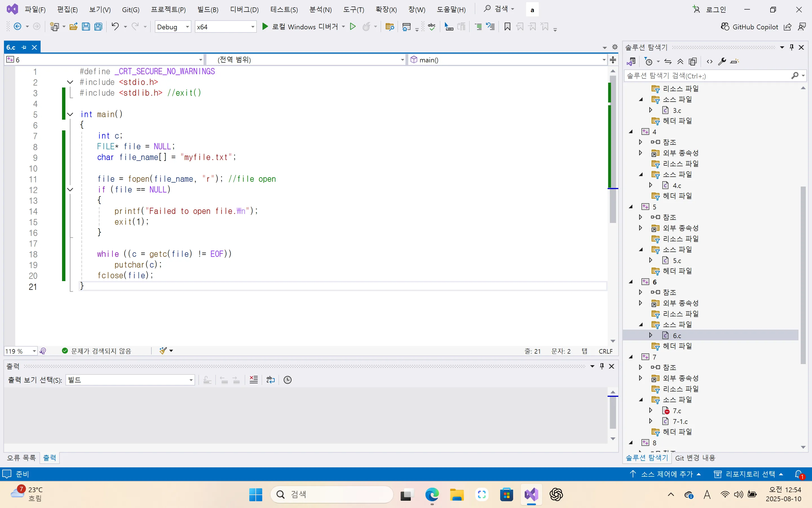Toggle auto-hide pin on Solution Explorer

pyautogui.click(x=791, y=47)
